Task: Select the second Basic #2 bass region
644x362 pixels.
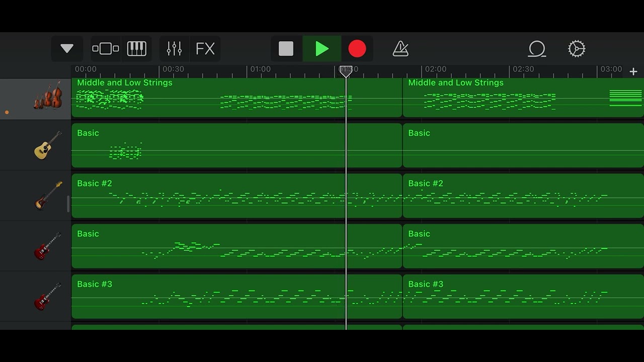Action: point(523,196)
